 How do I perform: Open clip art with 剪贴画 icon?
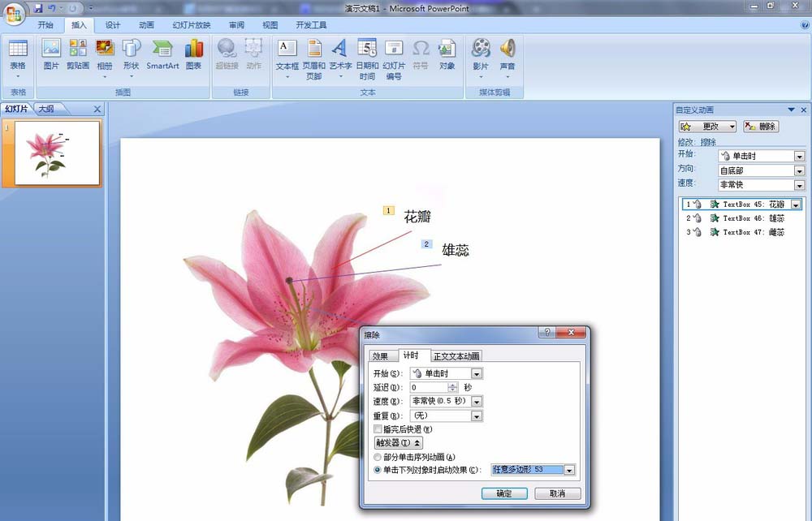coord(78,54)
